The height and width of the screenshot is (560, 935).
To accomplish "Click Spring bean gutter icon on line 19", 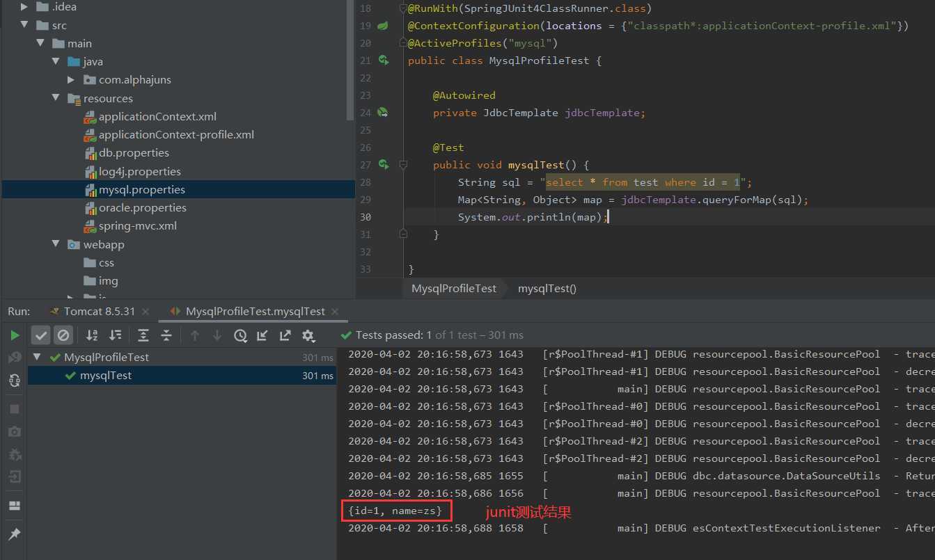I will pos(382,26).
